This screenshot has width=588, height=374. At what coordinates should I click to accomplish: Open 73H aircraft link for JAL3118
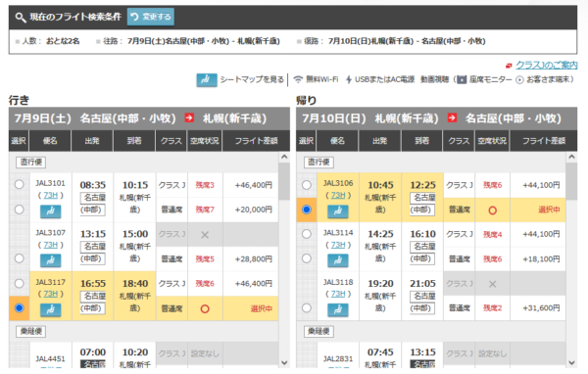(x=338, y=294)
